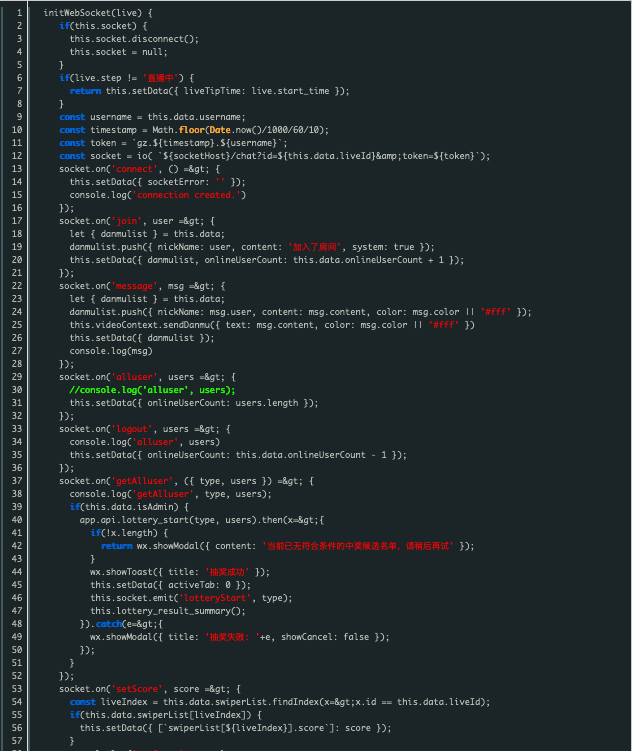Click the 'const liveIndex' findIndex line

pos(280,702)
